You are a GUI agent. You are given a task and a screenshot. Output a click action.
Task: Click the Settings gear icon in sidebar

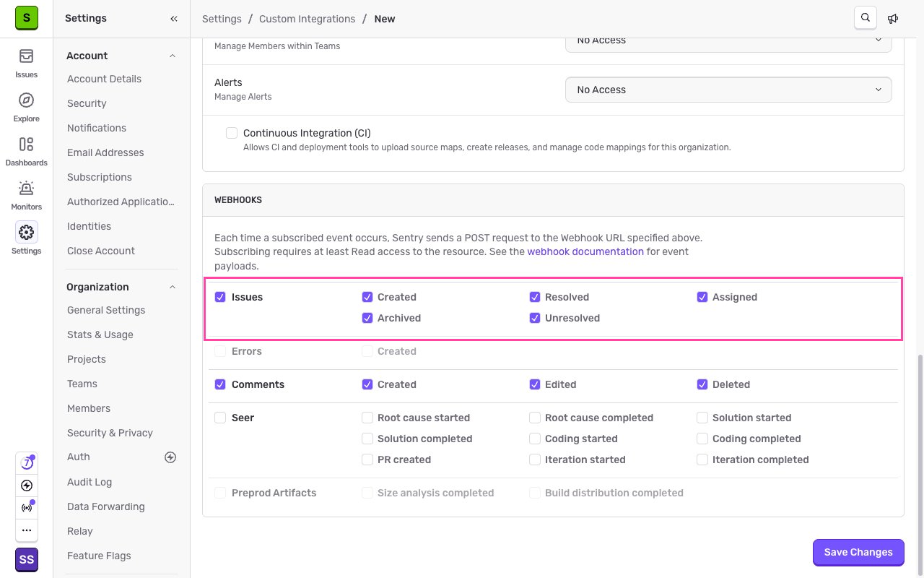[x=26, y=232]
